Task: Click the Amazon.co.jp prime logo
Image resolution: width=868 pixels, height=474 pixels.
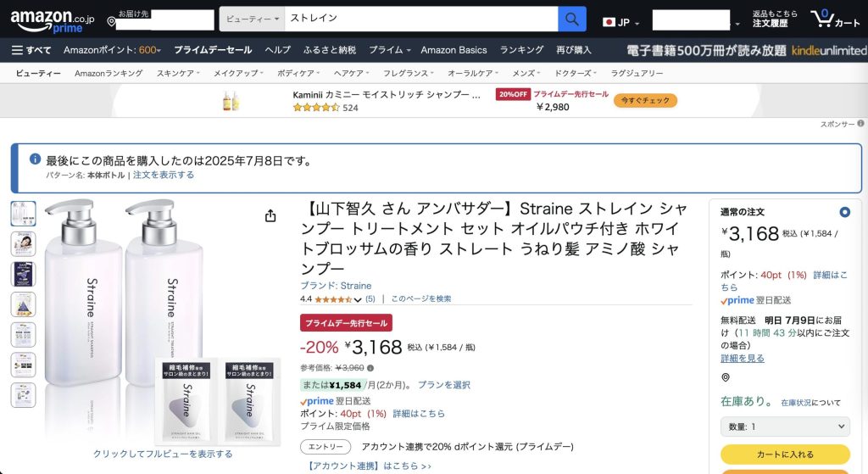Action: [x=53, y=20]
